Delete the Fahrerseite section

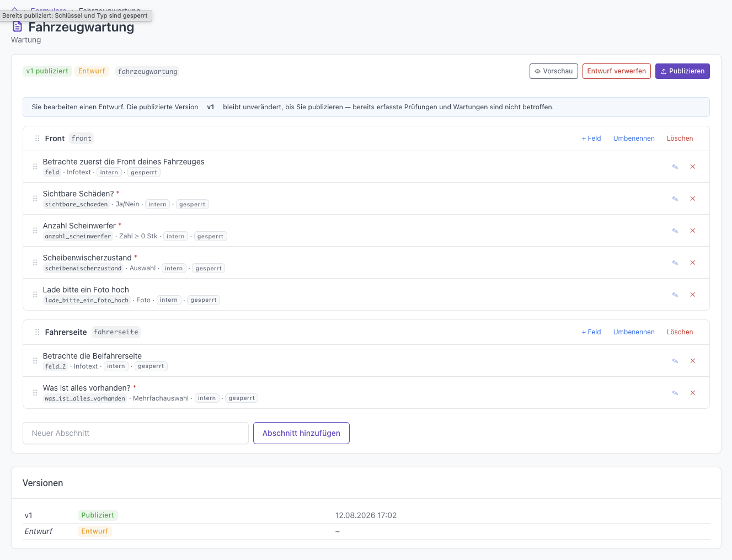[x=680, y=332]
